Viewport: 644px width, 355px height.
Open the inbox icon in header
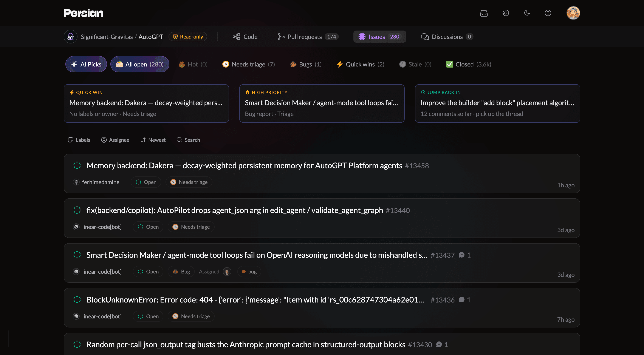click(x=484, y=13)
